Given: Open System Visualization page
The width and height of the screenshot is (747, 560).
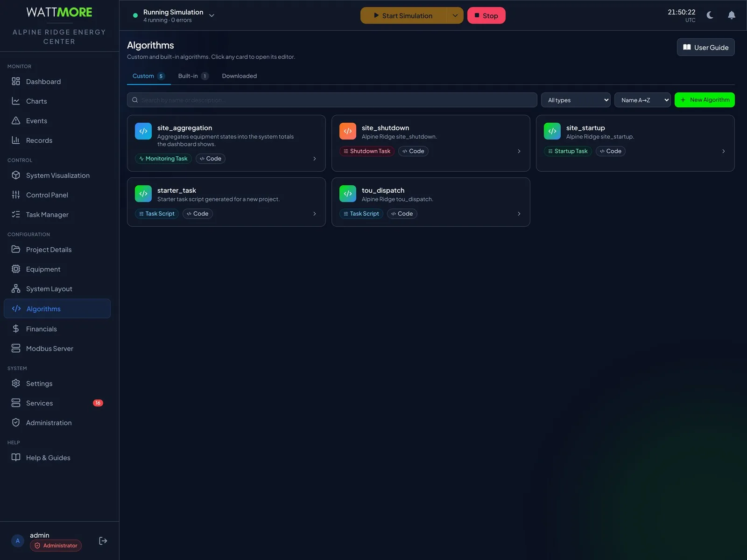Looking at the screenshot, I should tap(57, 175).
